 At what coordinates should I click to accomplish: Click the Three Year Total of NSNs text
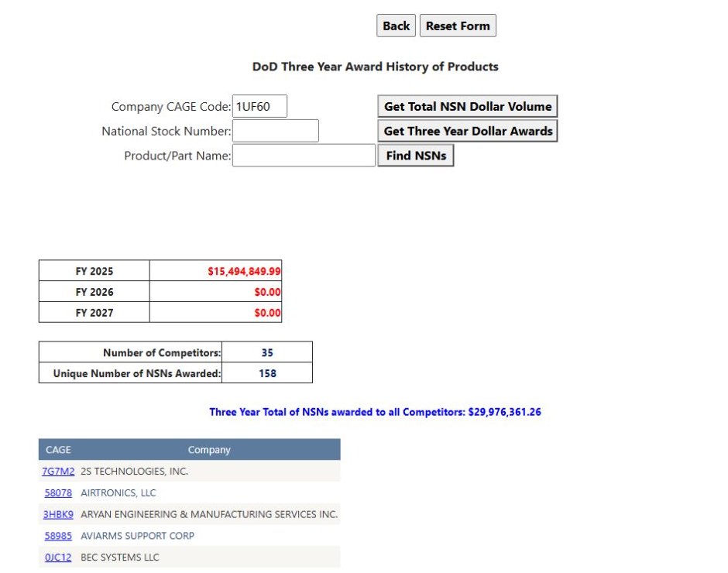tap(375, 412)
